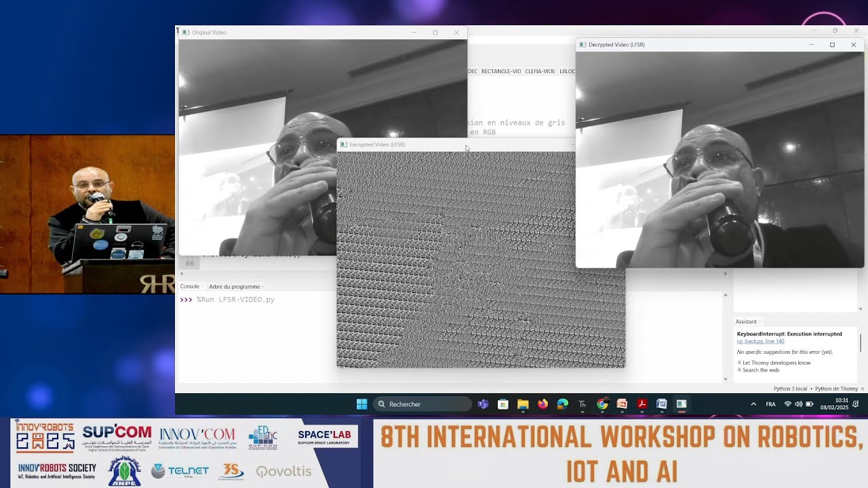Click the console scroll up arrow
The height and width of the screenshot is (488, 868).
pos(726,296)
